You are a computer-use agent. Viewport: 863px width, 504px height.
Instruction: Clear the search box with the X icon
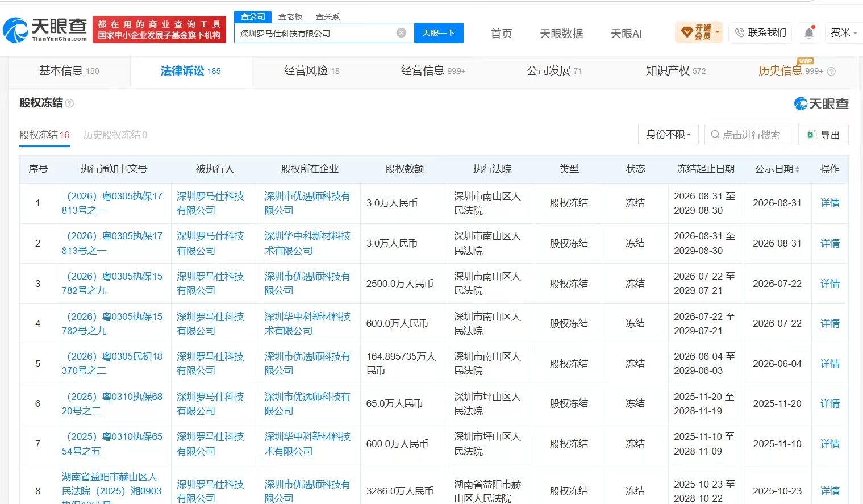401,33
